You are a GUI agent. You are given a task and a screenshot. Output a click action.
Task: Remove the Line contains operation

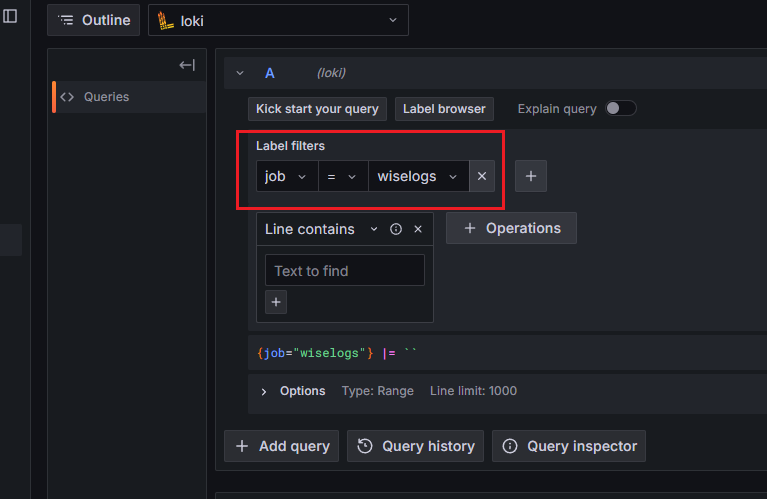418,229
